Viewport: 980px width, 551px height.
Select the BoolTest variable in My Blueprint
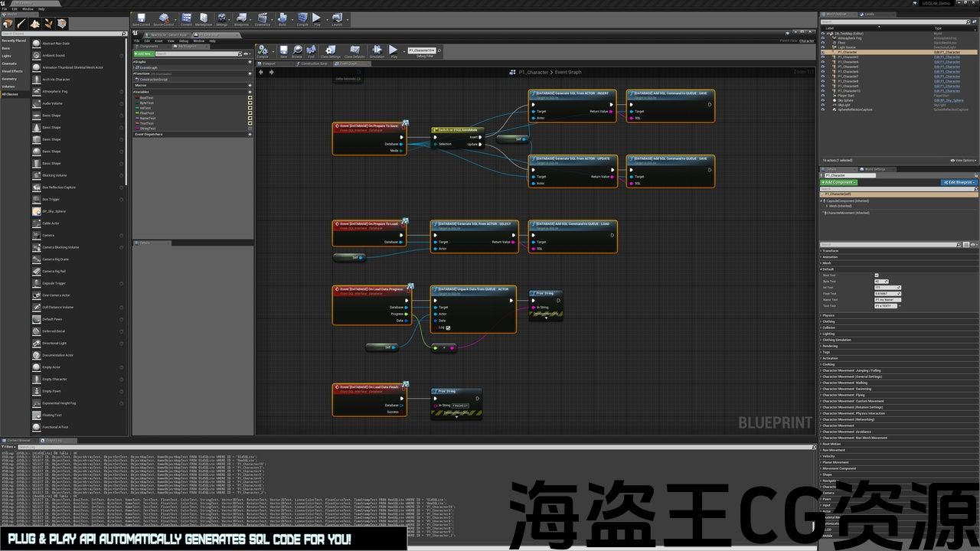(146, 97)
